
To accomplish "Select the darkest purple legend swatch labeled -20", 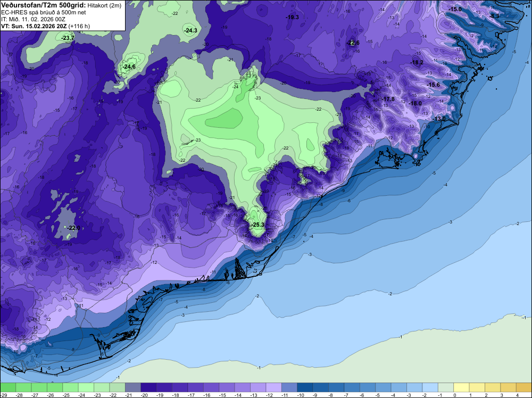I will 148,387.
